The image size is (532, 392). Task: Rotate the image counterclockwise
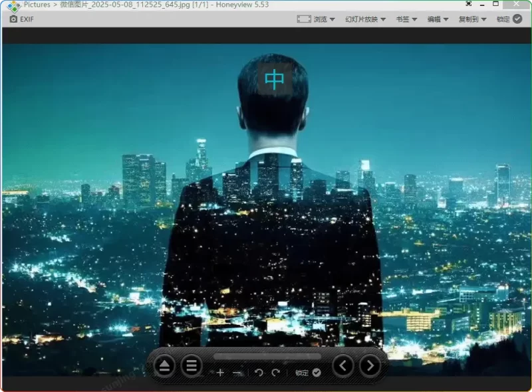coord(259,373)
